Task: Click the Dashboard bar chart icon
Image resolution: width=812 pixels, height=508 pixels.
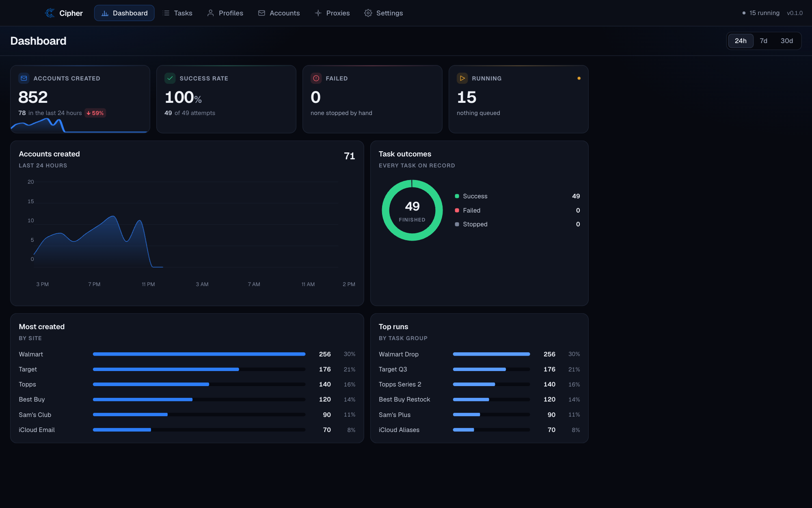Action: point(105,13)
